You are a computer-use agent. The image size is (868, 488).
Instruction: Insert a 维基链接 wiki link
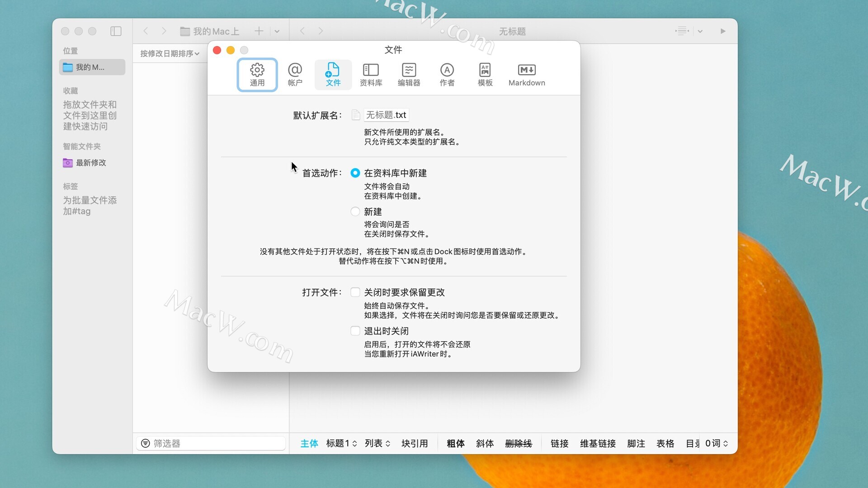coord(598,443)
